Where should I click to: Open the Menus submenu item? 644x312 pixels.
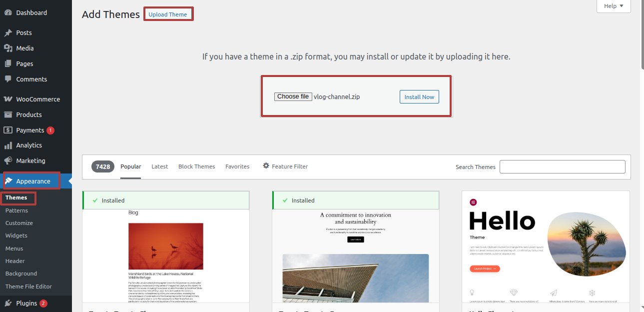14,248
